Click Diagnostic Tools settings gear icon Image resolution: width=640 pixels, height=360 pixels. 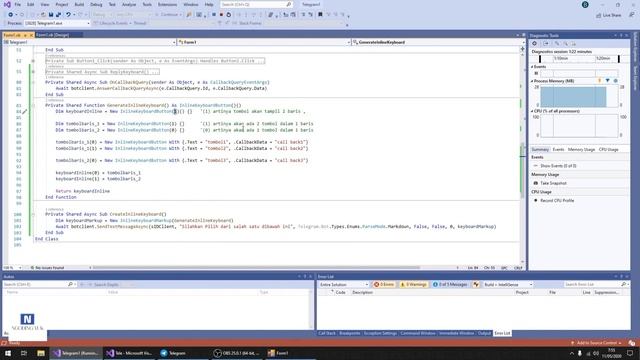tap(534, 43)
